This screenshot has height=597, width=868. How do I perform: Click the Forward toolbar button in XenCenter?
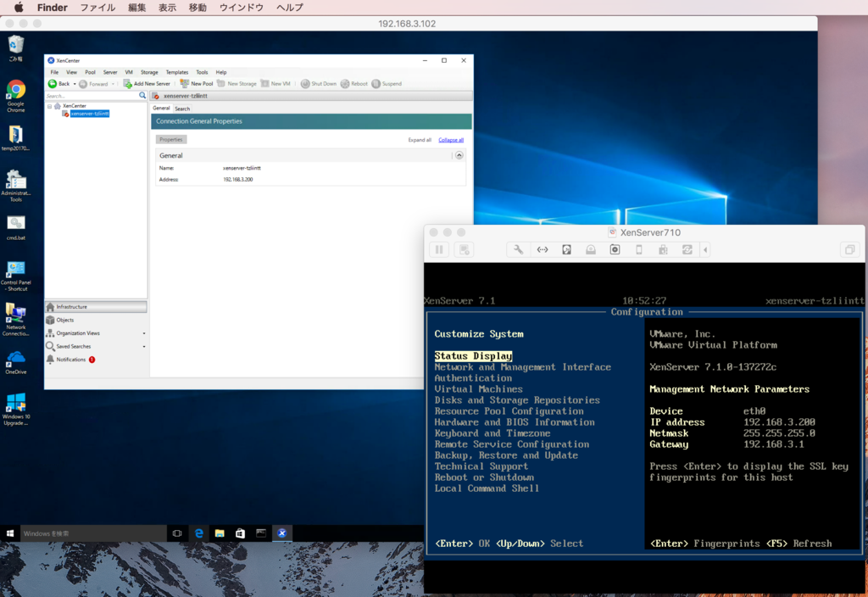click(93, 84)
